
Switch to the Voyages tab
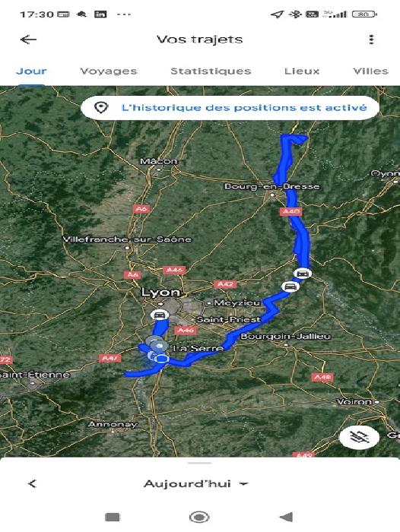109,71
